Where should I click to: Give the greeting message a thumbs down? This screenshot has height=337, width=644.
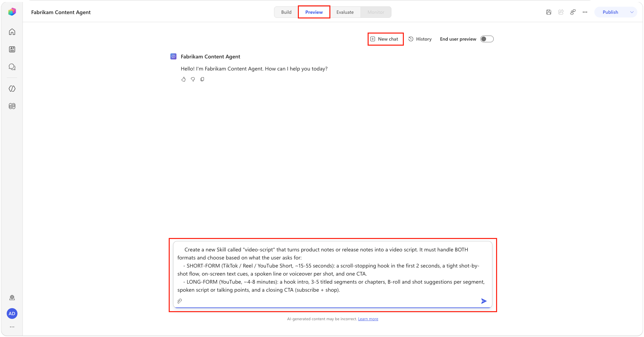tap(193, 79)
